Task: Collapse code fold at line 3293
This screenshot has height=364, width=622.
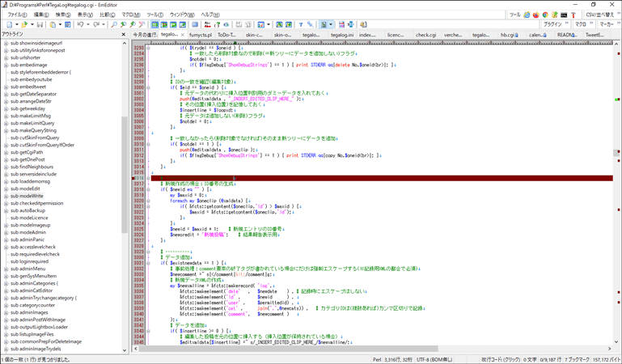Action: coord(148,48)
